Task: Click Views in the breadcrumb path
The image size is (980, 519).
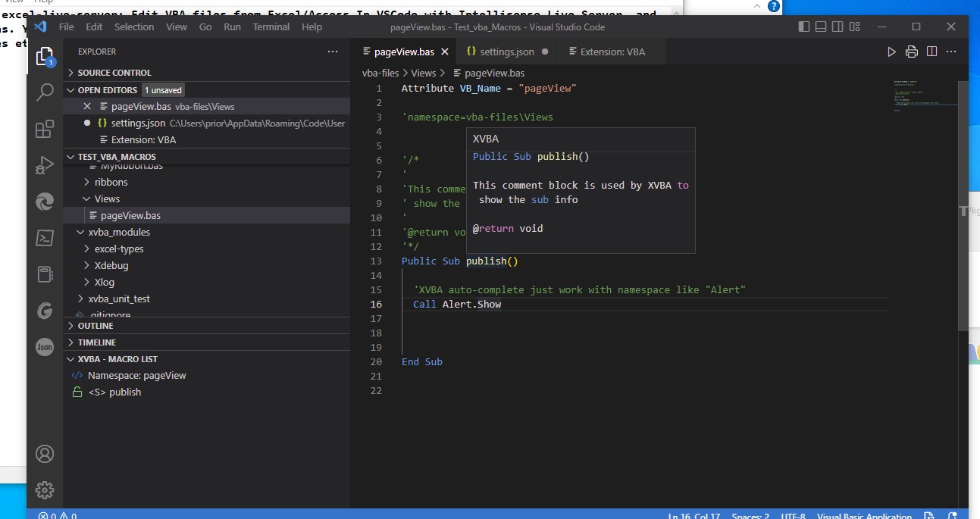Action: 423,73
